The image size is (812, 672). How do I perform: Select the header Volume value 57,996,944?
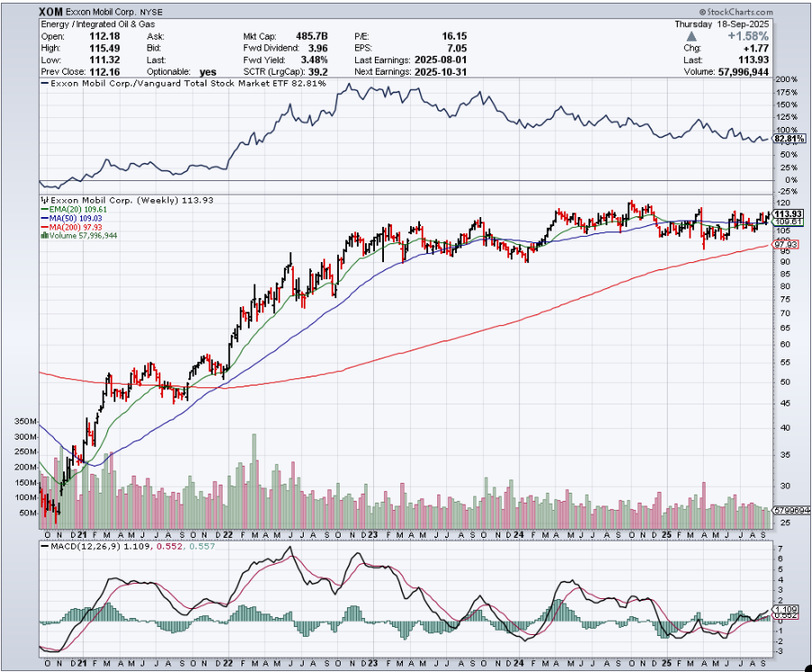(744, 72)
